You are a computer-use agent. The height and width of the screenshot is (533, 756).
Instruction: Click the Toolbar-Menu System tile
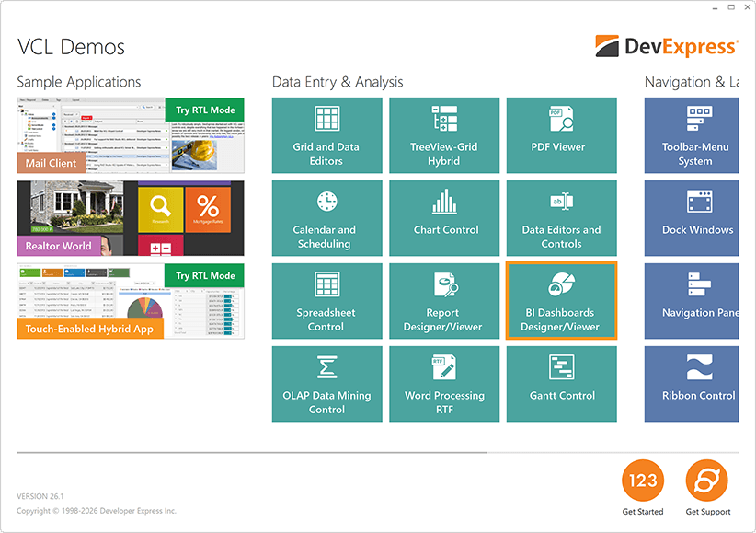point(692,135)
